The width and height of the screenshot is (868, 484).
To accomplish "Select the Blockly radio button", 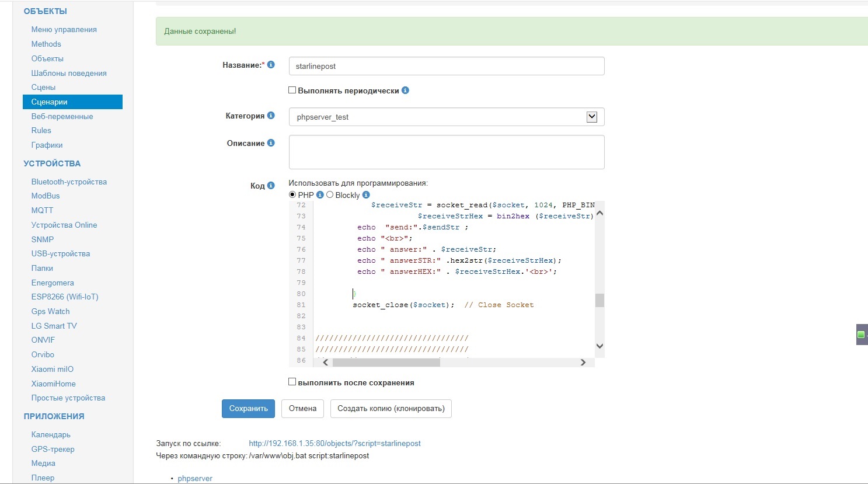I will (x=330, y=195).
